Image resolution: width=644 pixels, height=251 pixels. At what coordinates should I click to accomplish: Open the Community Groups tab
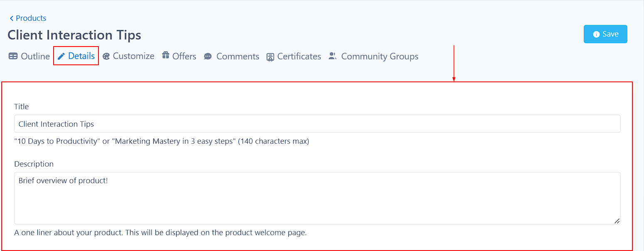coord(379,57)
